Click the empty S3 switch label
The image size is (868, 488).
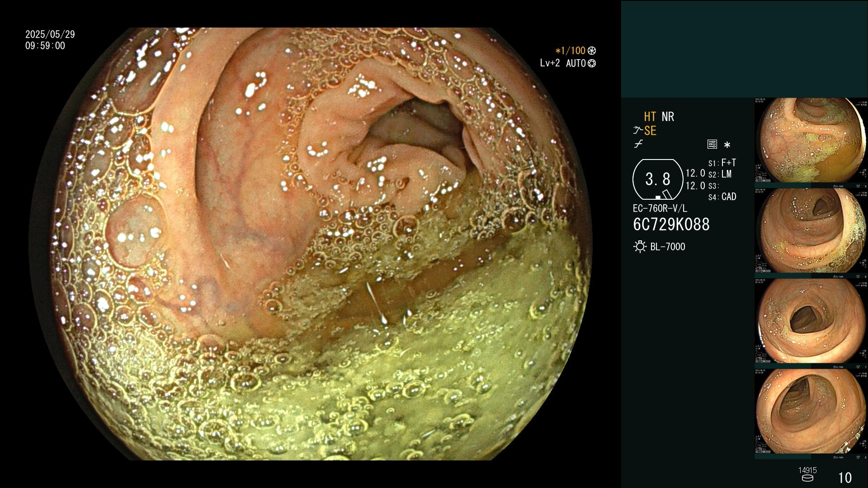[713, 186]
